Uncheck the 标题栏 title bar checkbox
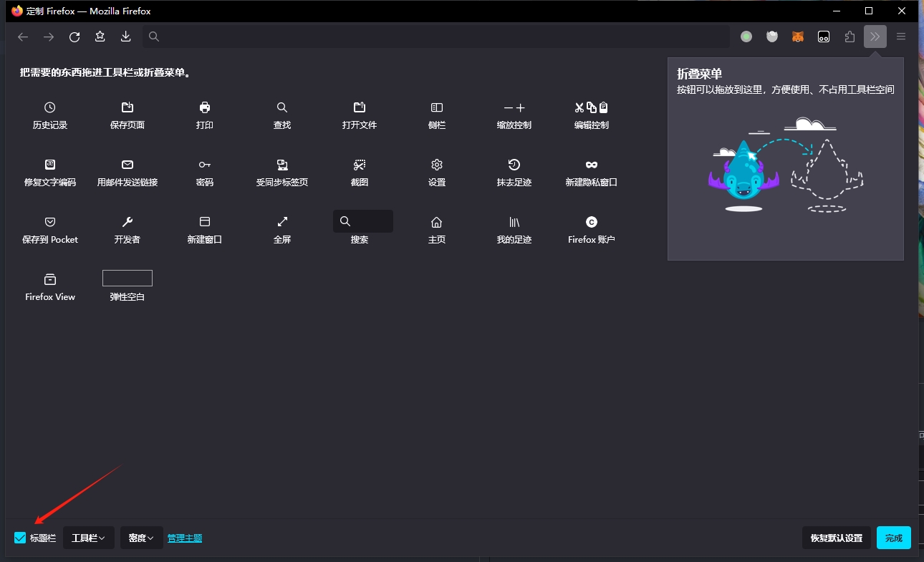Screen dimensions: 924x562 pos(20,538)
